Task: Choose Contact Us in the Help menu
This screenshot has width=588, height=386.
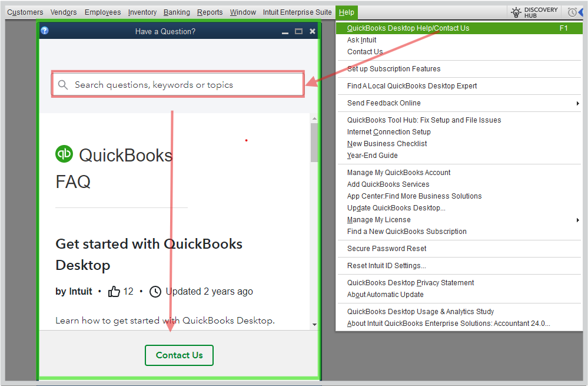Action: coord(459,52)
